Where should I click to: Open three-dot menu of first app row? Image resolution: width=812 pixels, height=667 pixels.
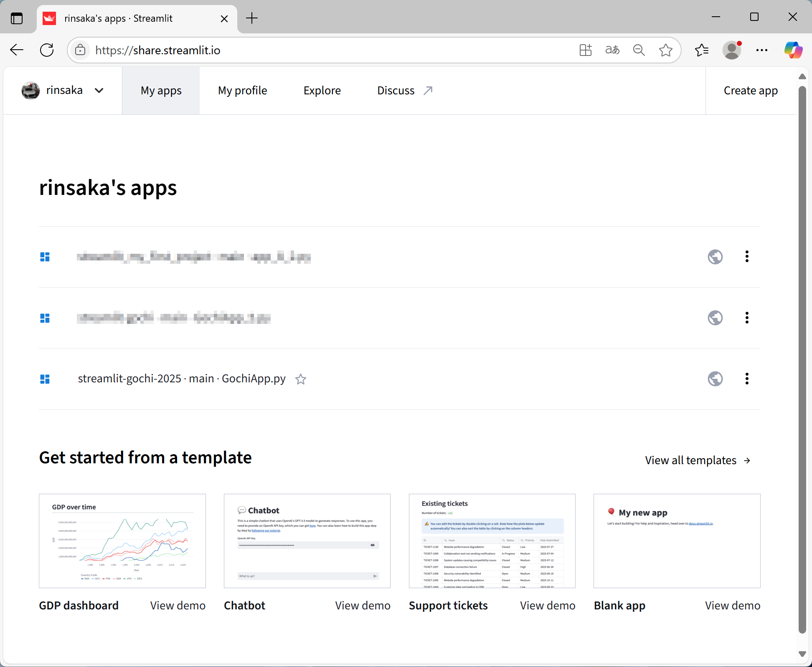pos(747,257)
